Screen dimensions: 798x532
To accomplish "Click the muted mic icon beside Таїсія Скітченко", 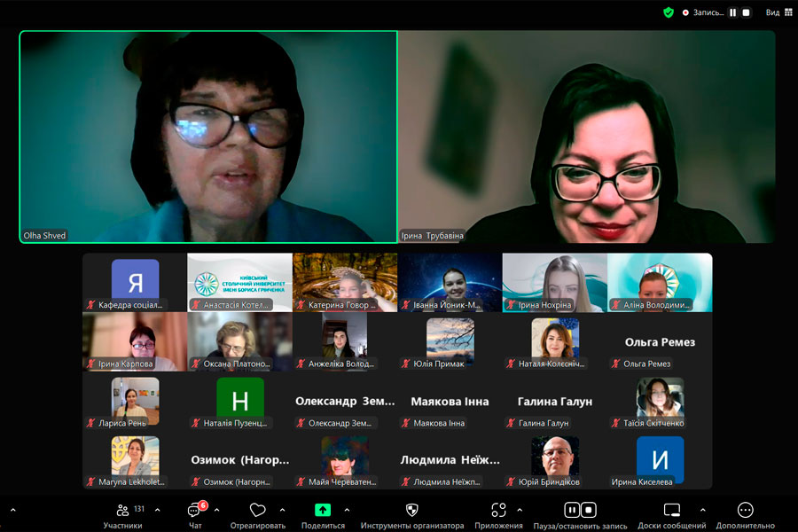I will click(x=616, y=423).
